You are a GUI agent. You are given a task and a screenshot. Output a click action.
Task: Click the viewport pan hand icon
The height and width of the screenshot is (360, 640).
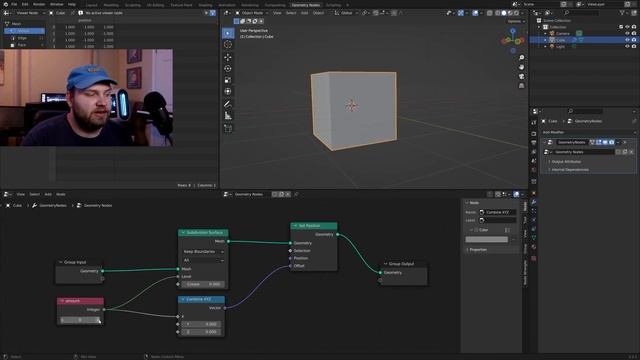pos(521,67)
